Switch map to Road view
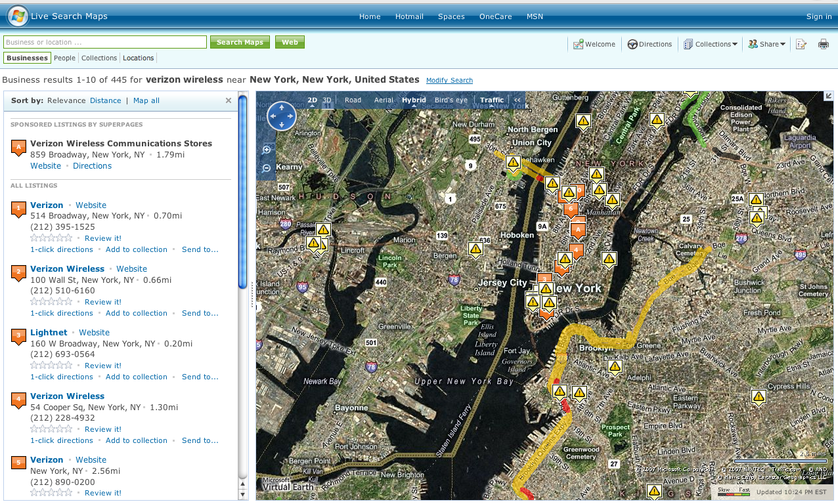 click(x=353, y=100)
